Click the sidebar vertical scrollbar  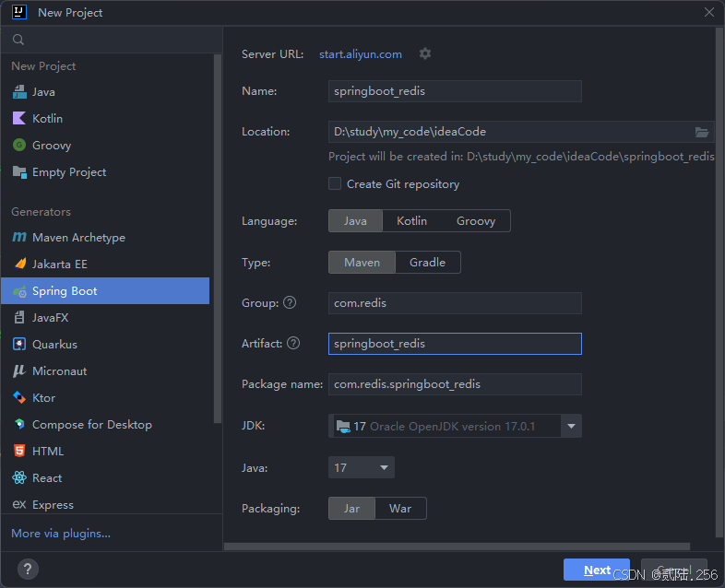pyautogui.click(x=218, y=239)
